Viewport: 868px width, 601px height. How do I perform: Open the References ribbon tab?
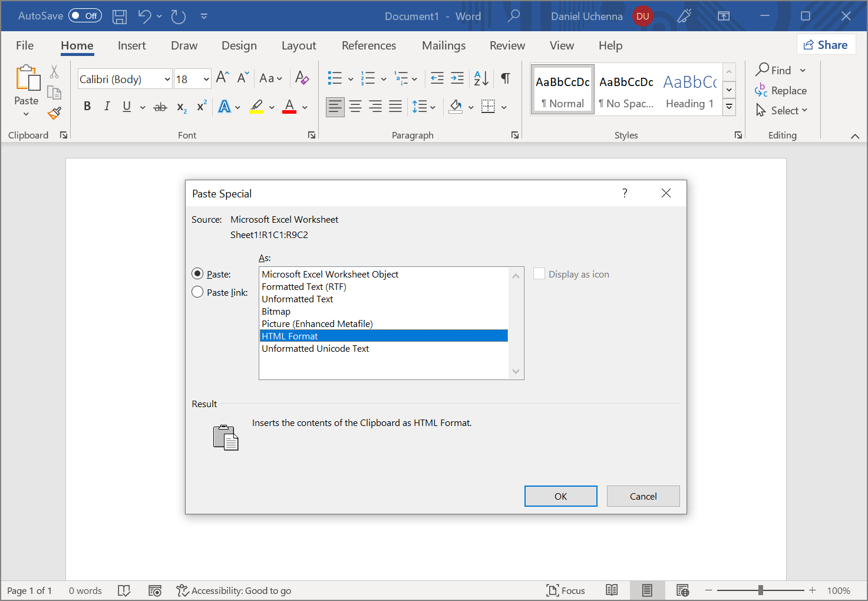point(369,45)
